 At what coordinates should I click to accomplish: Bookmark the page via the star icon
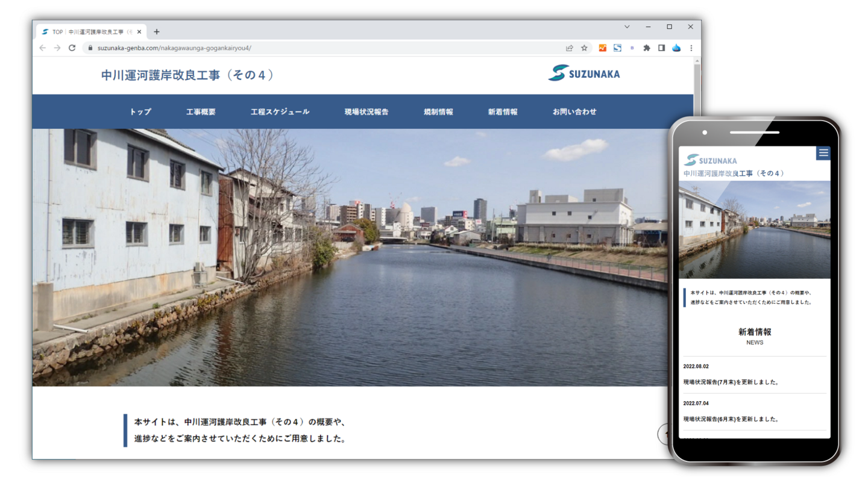[x=584, y=48]
